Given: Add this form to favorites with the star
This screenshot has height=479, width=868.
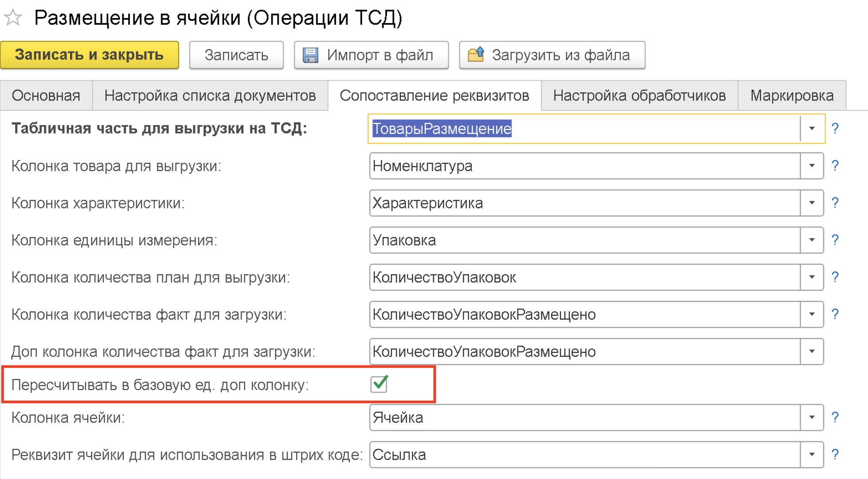Looking at the screenshot, I should pyautogui.click(x=13, y=18).
